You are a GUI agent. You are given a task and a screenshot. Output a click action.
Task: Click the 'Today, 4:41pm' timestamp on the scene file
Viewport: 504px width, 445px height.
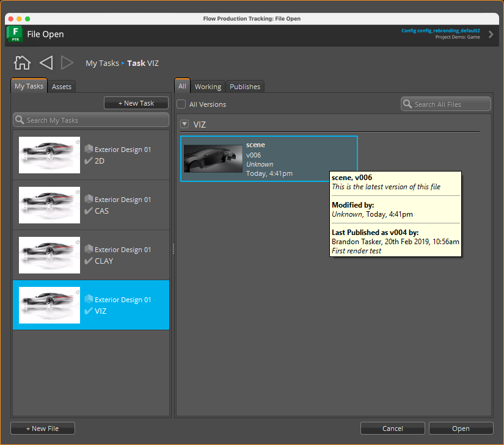coord(269,173)
